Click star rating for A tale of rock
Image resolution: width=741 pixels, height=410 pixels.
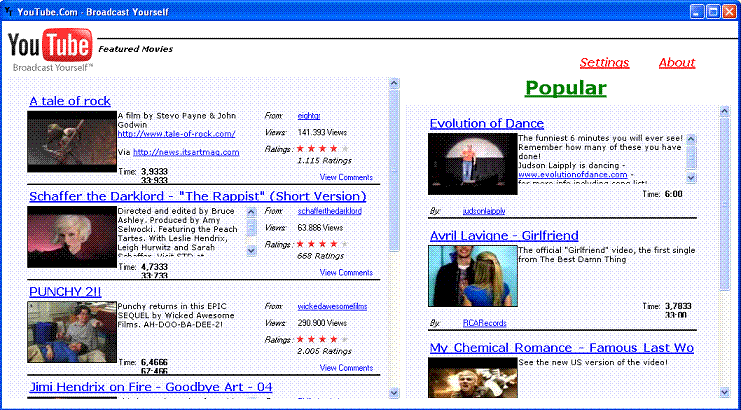coord(322,149)
